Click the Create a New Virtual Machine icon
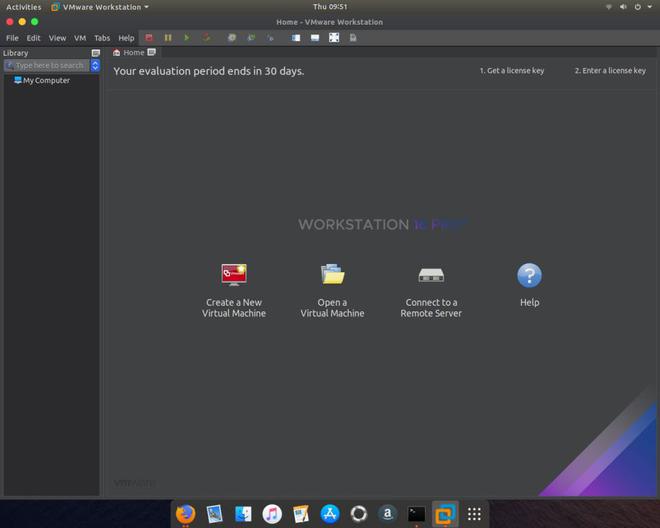This screenshot has height=528, width=660. point(234,275)
